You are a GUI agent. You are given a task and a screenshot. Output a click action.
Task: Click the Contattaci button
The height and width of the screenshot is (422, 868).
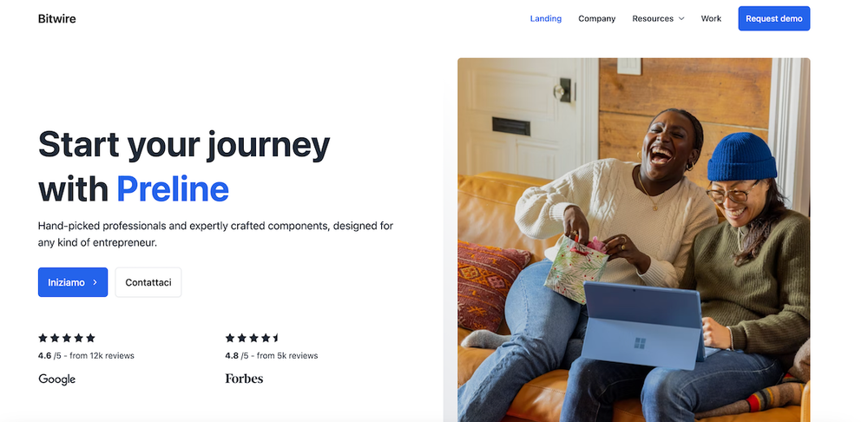tap(148, 282)
